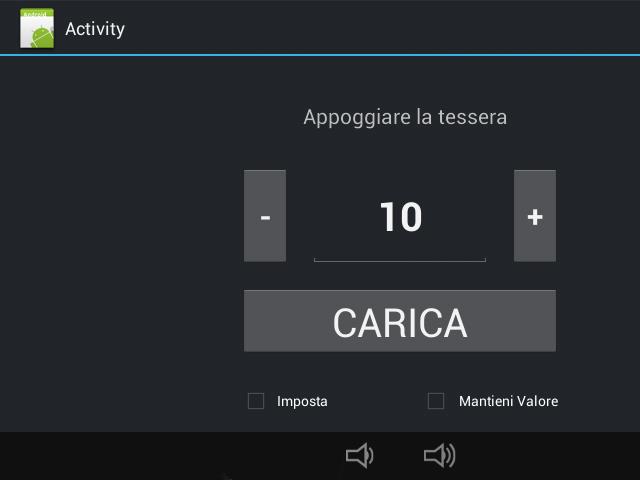The width and height of the screenshot is (640, 480).
Task: Hit the CARICA button
Action: (400, 321)
